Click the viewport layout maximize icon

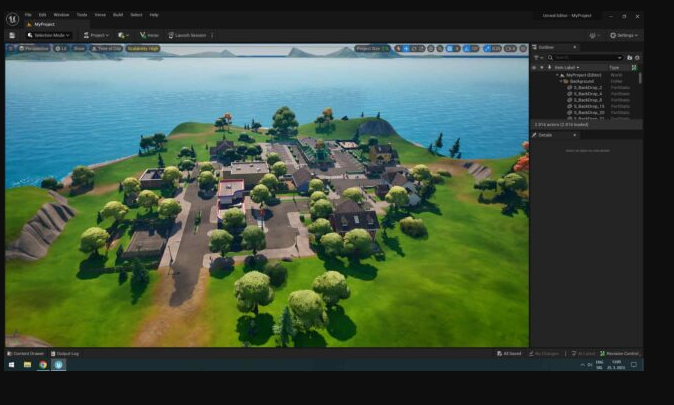[x=523, y=49]
